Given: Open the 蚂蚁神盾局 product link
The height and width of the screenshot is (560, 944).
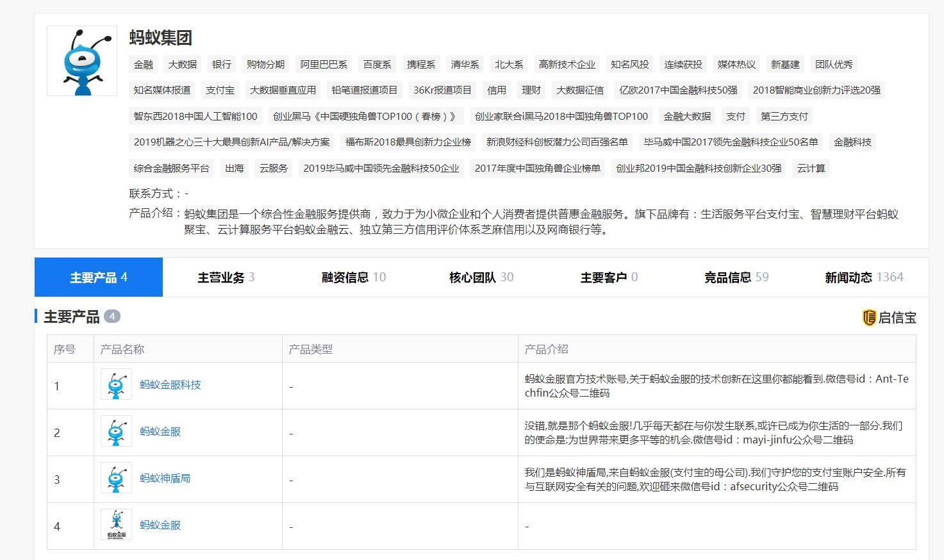Looking at the screenshot, I should [164, 478].
